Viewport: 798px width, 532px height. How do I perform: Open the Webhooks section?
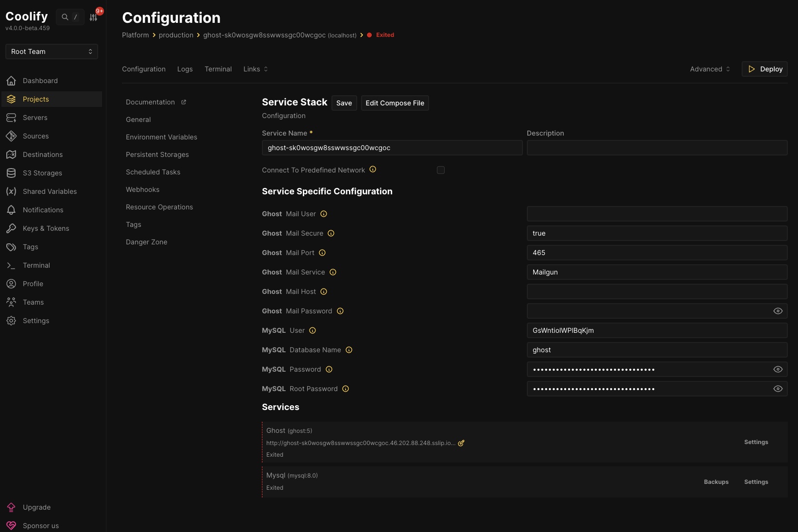click(x=142, y=189)
